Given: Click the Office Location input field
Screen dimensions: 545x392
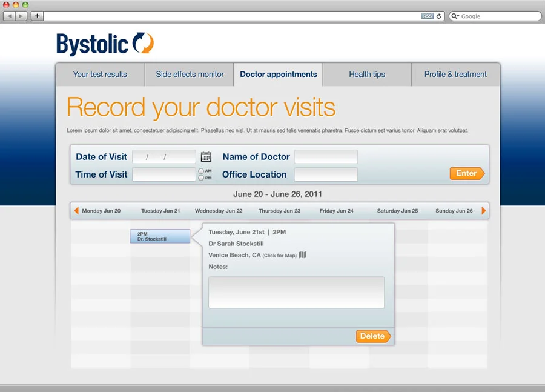Looking at the screenshot, I should pos(326,174).
